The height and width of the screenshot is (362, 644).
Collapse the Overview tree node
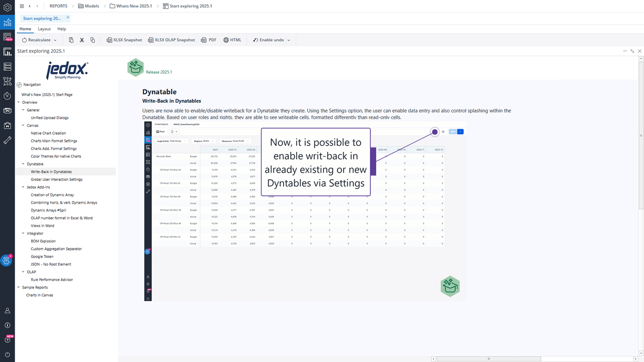(x=18, y=102)
